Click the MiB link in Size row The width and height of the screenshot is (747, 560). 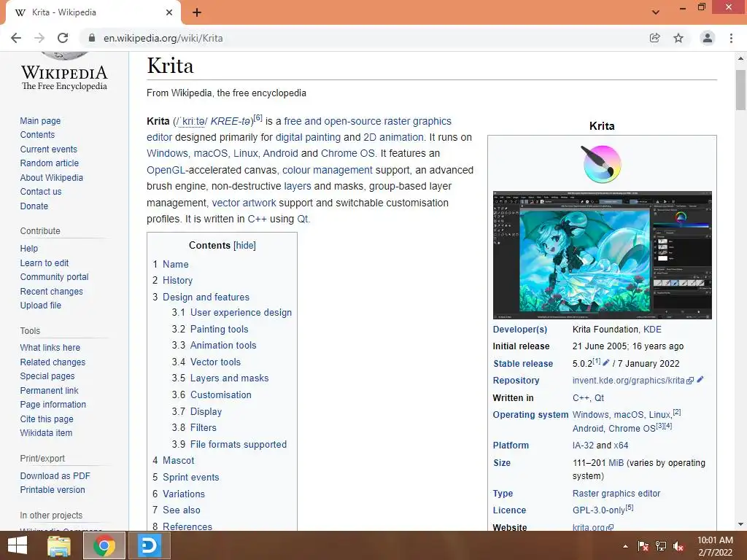click(x=616, y=463)
